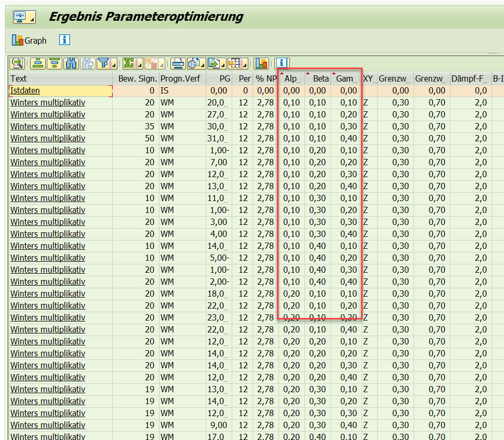Open the monitor icon menu beside the title

click(23, 17)
